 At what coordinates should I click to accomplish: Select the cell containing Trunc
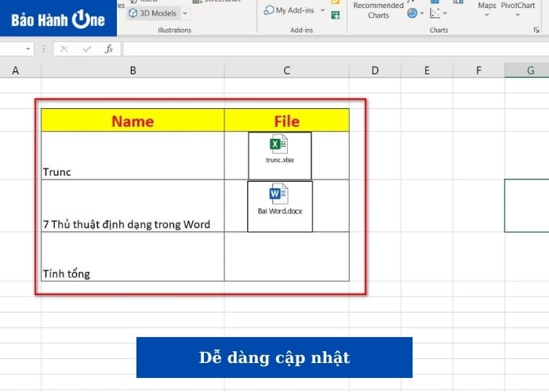click(x=133, y=156)
